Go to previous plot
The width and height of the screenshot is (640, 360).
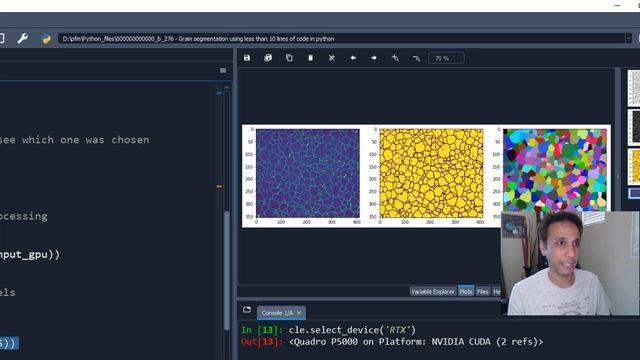pos(353,58)
